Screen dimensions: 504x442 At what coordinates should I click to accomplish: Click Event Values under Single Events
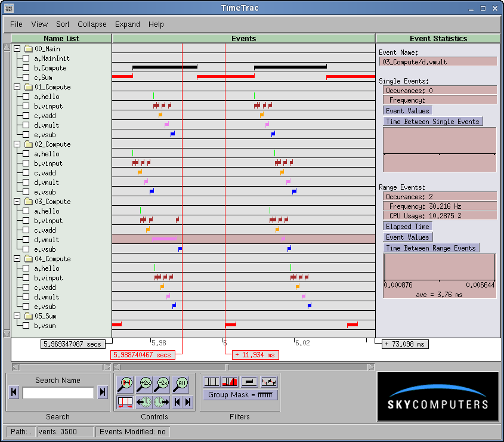click(x=407, y=110)
